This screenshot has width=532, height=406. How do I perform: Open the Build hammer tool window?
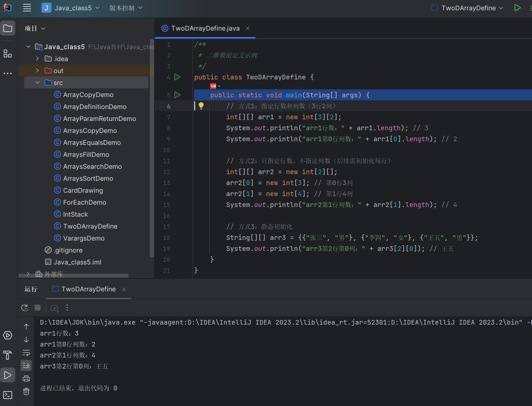[x=8, y=355]
